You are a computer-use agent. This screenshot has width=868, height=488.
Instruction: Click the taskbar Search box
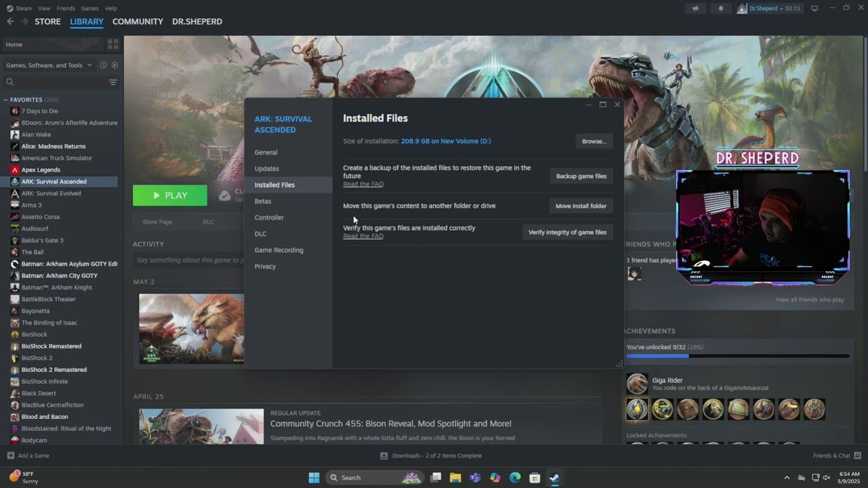pos(374,478)
